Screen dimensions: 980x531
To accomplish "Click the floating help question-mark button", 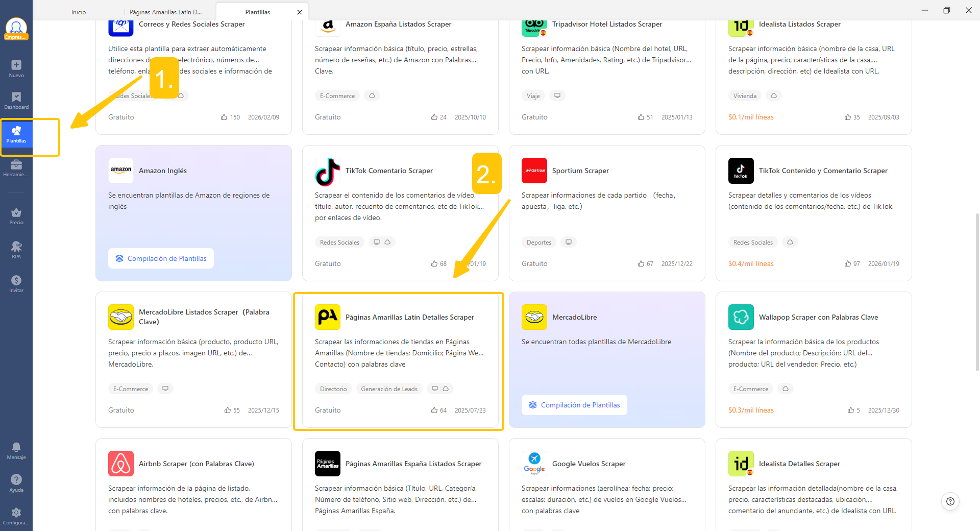I will coord(950,501).
